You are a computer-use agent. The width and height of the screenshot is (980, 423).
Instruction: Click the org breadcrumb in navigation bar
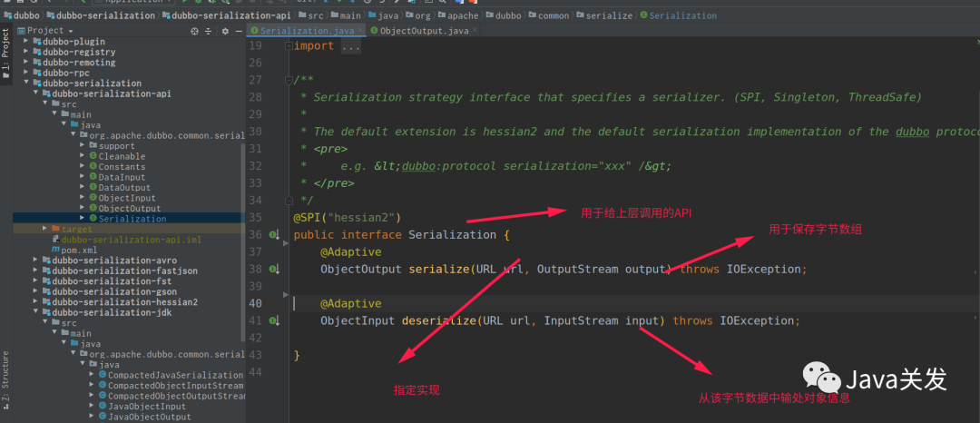click(418, 15)
